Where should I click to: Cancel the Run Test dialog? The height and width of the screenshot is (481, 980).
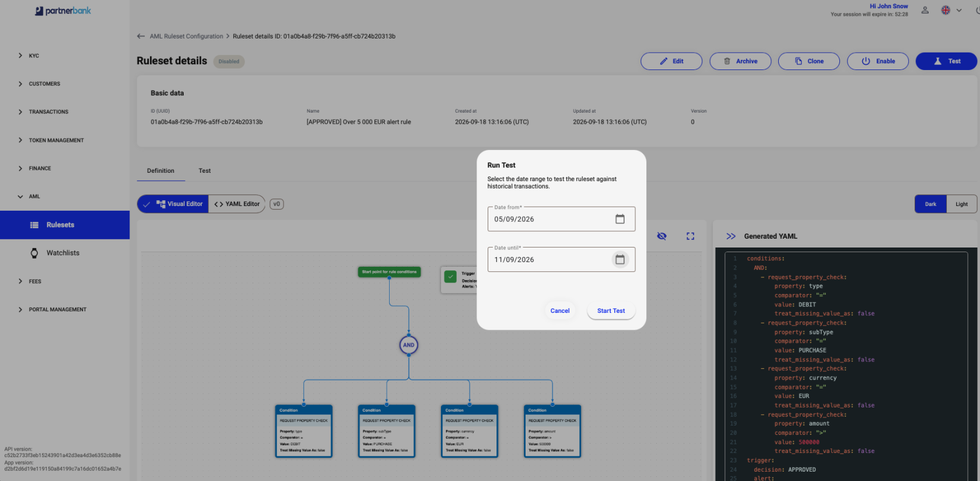(560, 311)
